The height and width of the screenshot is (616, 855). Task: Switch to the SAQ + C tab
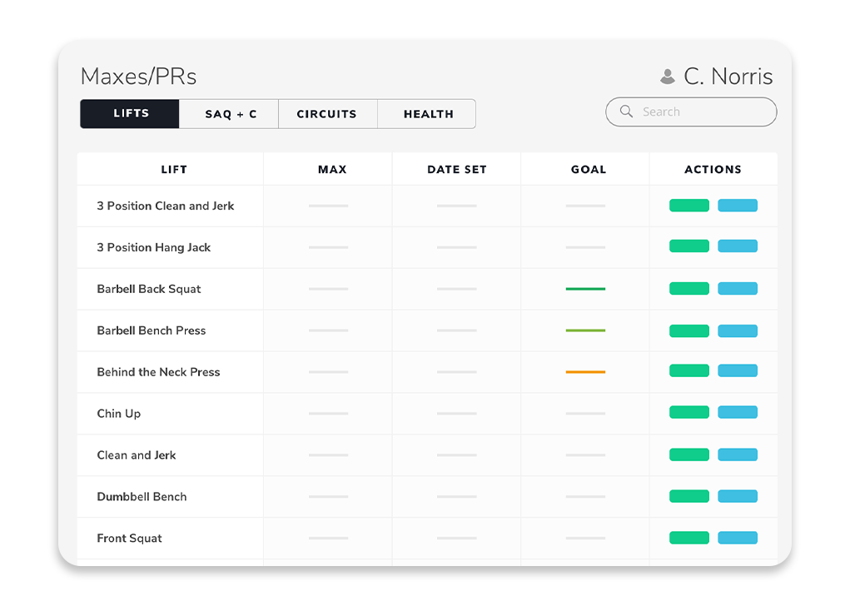click(x=231, y=114)
